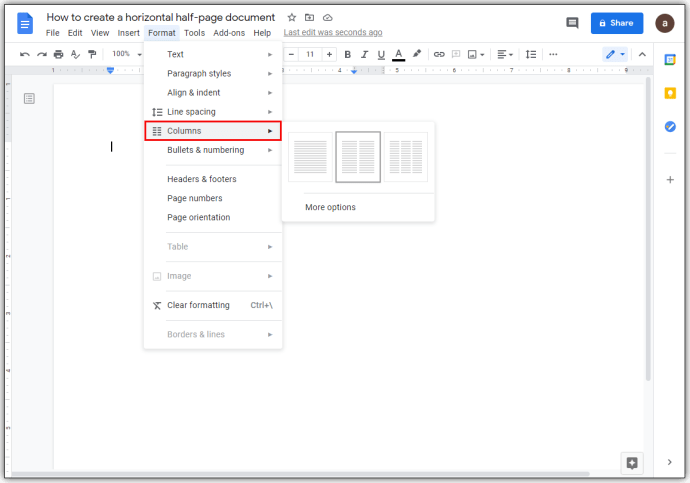Open the Tools menu
690x483 pixels.
pyautogui.click(x=194, y=33)
